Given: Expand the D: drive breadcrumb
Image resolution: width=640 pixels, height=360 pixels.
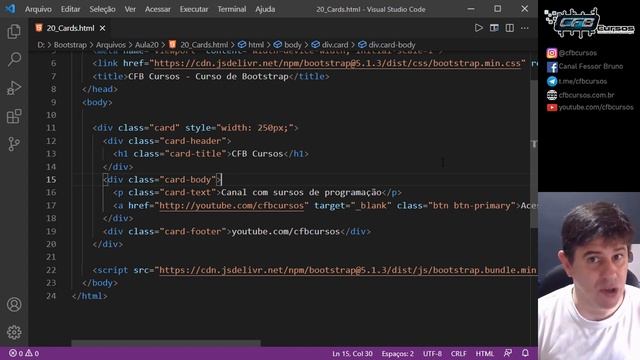Looking at the screenshot, I should coord(41,45).
